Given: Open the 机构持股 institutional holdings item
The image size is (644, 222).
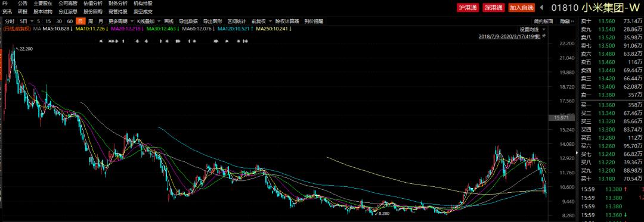Looking at the screenshot, I should point(143,4).
